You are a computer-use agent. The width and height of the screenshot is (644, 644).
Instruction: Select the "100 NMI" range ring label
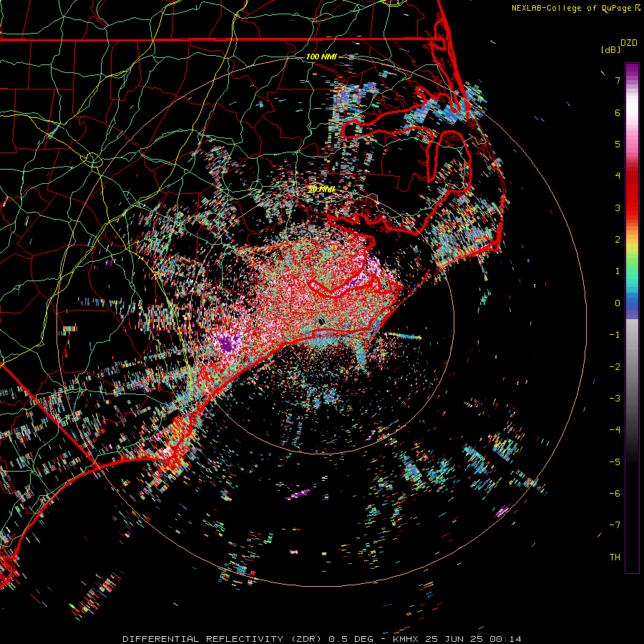pyautogui.click(x=321, y=57)
